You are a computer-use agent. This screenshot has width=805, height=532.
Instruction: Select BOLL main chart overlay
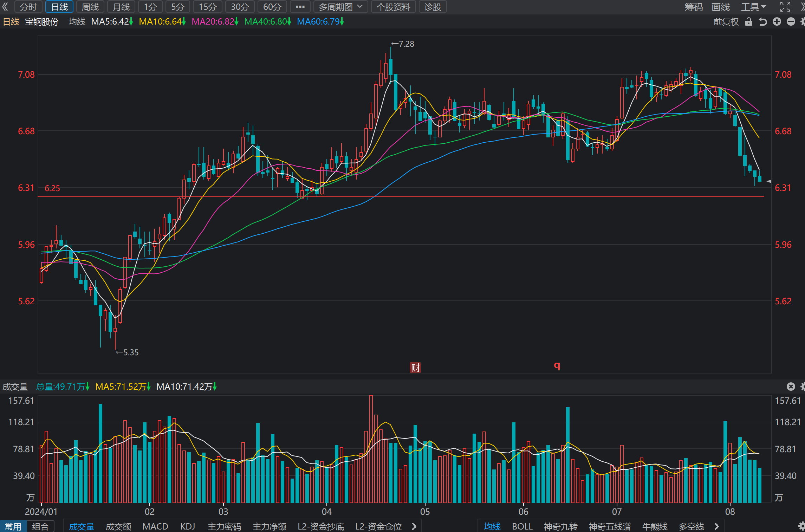[x=522, y=526]
